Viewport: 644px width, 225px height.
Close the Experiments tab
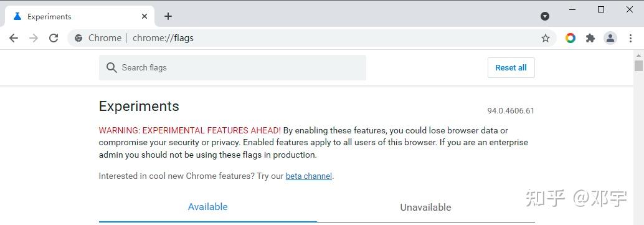click(x=144, y=16)
